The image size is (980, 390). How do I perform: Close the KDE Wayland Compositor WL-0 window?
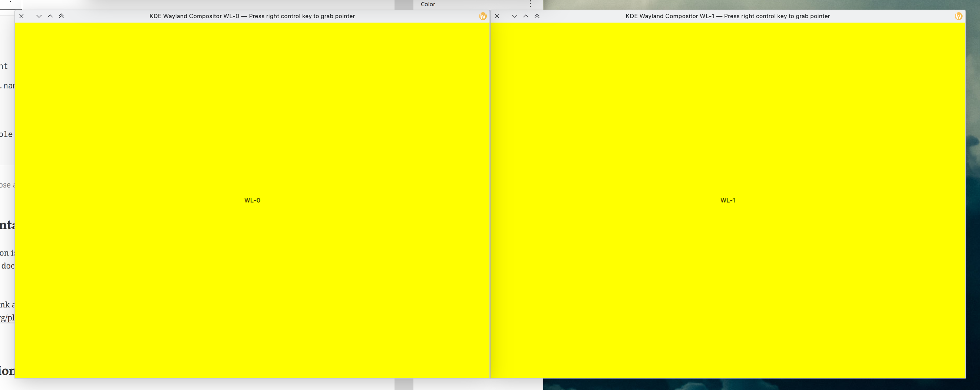(x=22, y=16)
